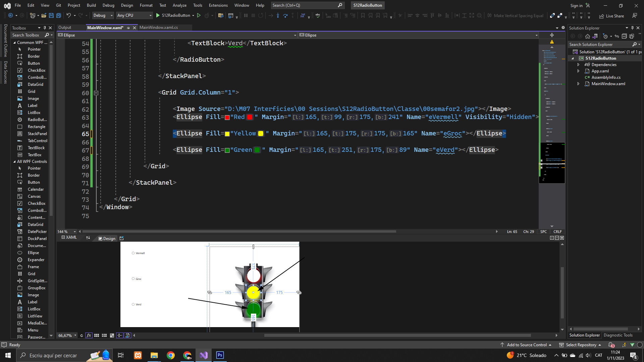The height and width of the screenshot is (362, 644).
Task: Expand the Dependencies node in Solution Explorer
Action: tap(578, 65)
